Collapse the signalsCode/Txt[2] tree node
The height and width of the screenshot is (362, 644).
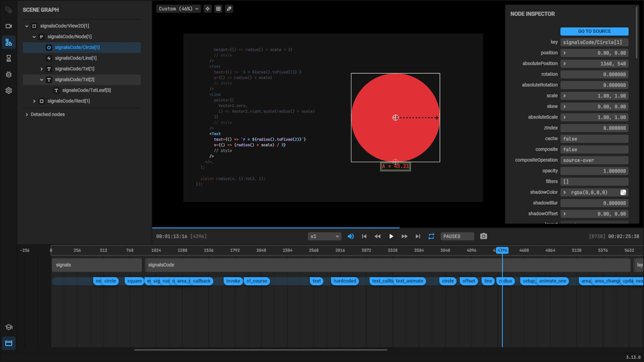(42, 79)
